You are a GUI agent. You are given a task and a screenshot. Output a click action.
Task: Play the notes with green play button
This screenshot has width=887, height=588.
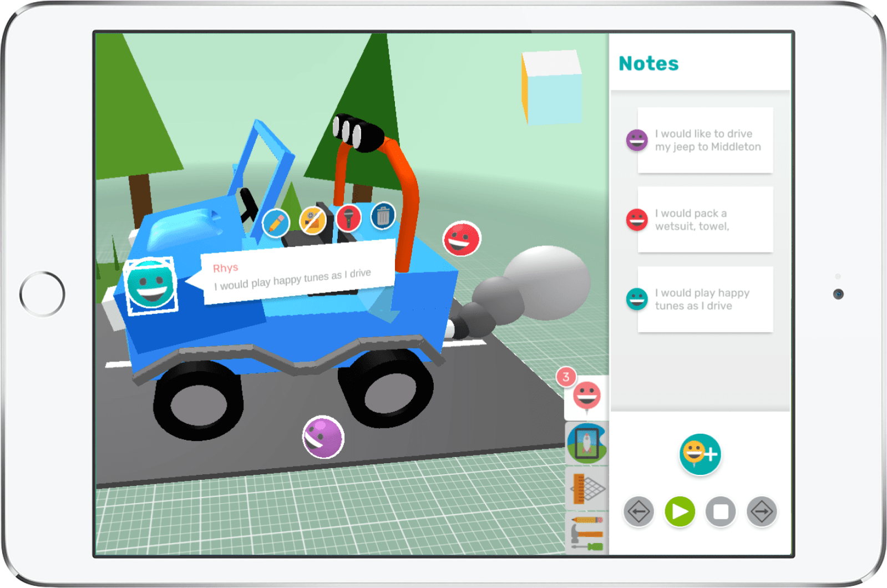click(680, 511)
